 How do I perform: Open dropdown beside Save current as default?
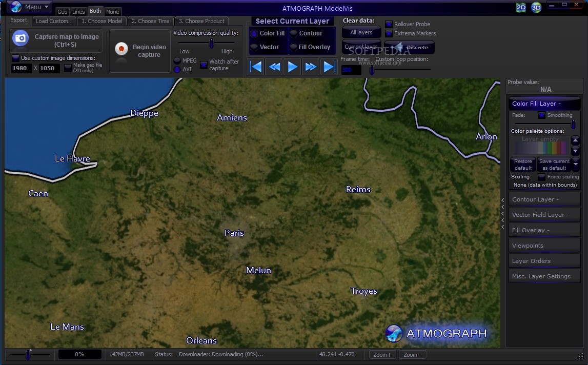coord(576,165)
